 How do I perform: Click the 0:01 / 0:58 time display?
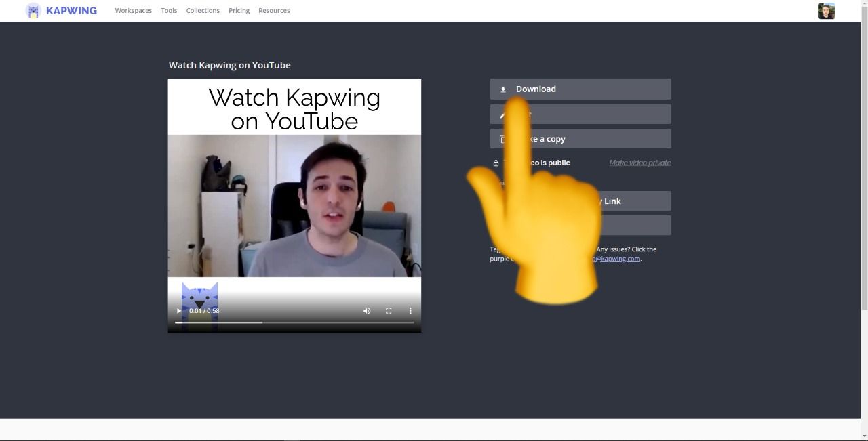[x=204, y=311]
